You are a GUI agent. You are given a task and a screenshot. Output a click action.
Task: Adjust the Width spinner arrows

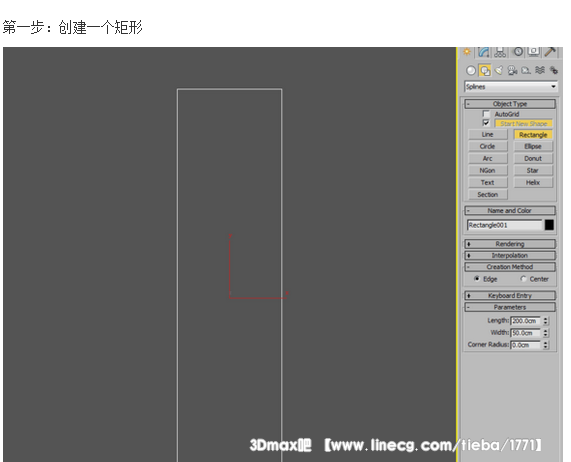tap(546, 333)
